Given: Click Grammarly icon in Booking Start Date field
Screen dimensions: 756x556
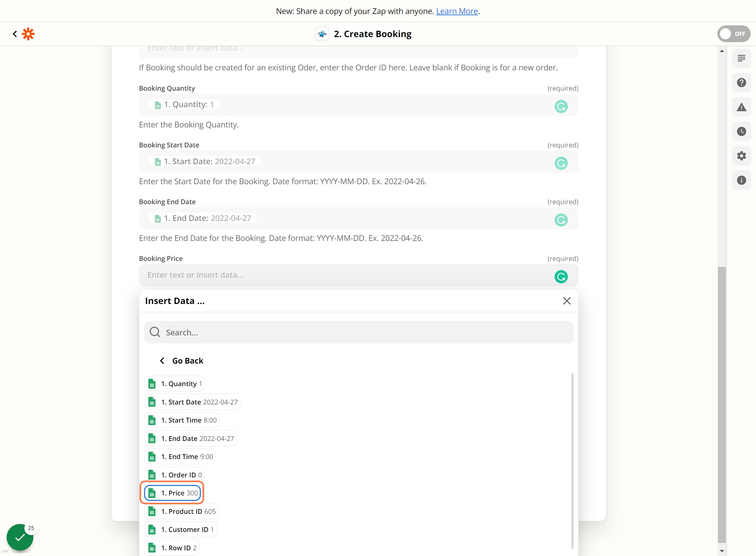Looking at the screenshot, I should (561, 163).
